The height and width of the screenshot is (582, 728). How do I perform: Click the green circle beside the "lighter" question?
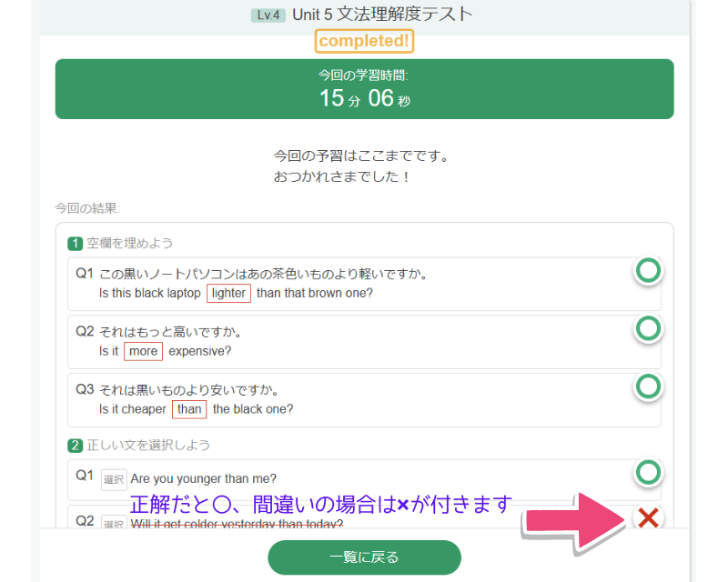tap(648, 270)
